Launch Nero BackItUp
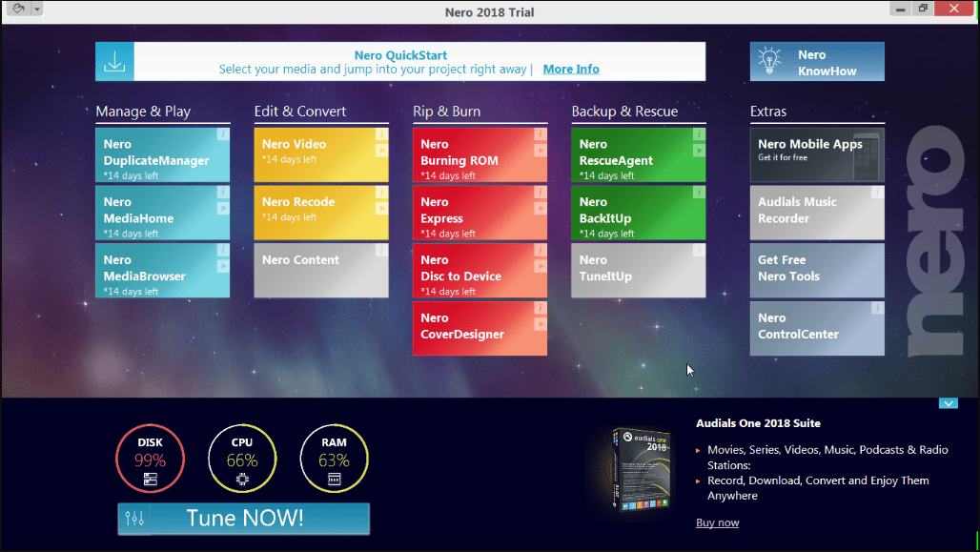The width and height of the screenshot is (980, 552). (639, 214)
